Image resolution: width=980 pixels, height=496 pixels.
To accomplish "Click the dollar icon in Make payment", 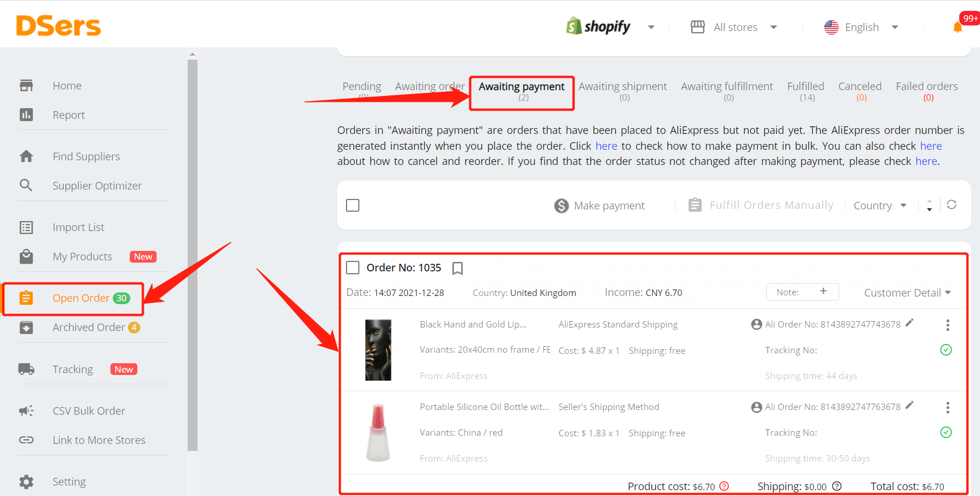I will pos(562,206).
